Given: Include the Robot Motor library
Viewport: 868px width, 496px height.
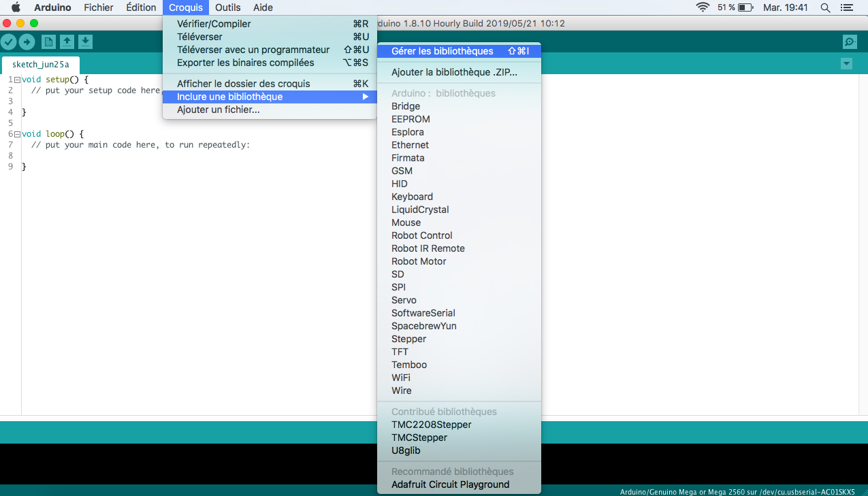Looking at the screenshot, I should [460, 261].
